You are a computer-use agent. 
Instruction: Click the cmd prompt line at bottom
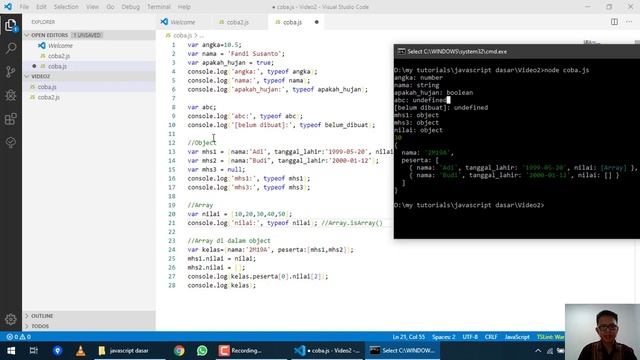(x=469, y=205)
